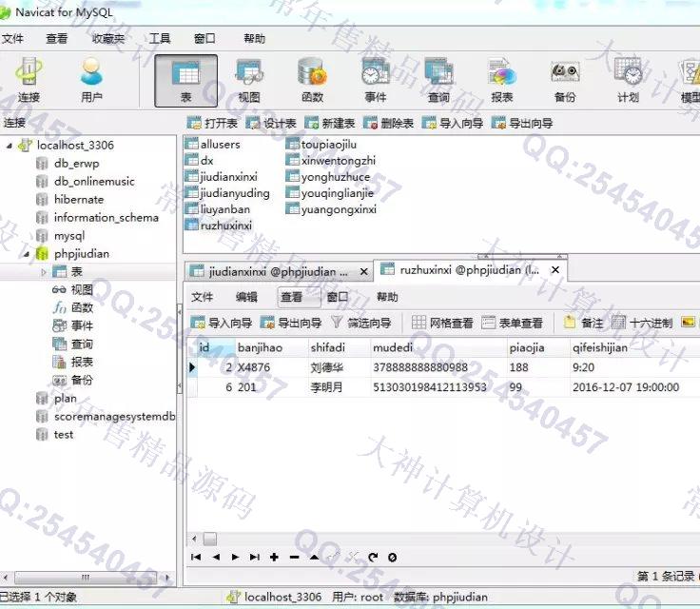The image size is (700, 609).
Task: Open 编辑 (Edit) menu in table tab
Action: pos(246,297)
